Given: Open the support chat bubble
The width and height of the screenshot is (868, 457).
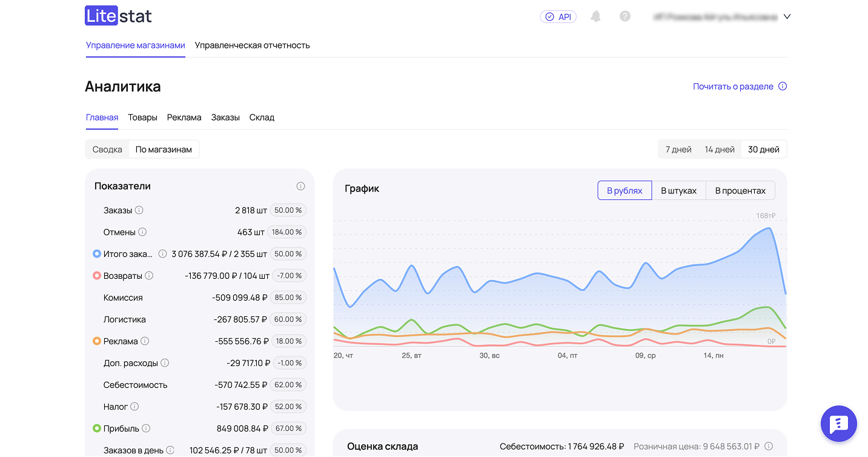Looking at the screenshot, I should [x=838, y=424].
